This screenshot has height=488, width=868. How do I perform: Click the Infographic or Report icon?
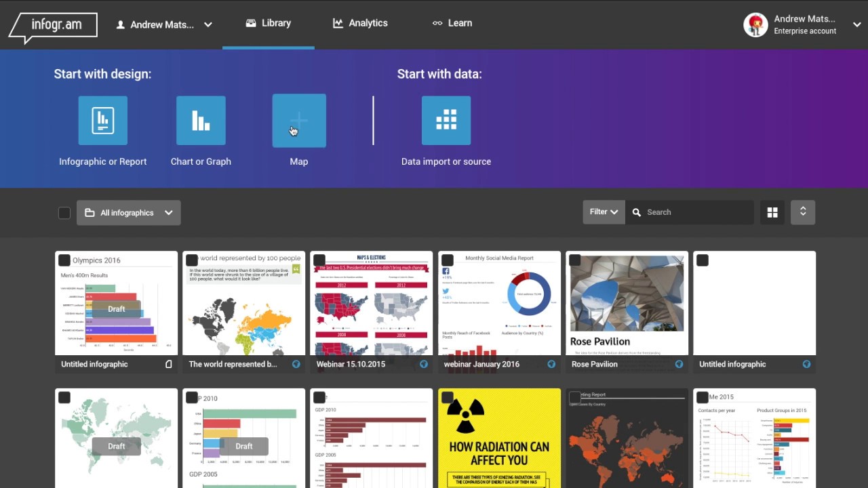(103, 121)
